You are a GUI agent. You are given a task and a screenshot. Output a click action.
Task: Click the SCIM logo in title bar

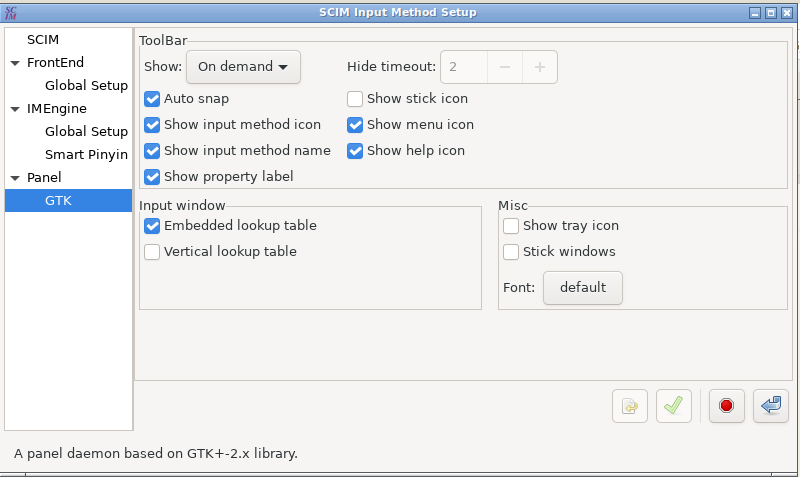(11, 13)
